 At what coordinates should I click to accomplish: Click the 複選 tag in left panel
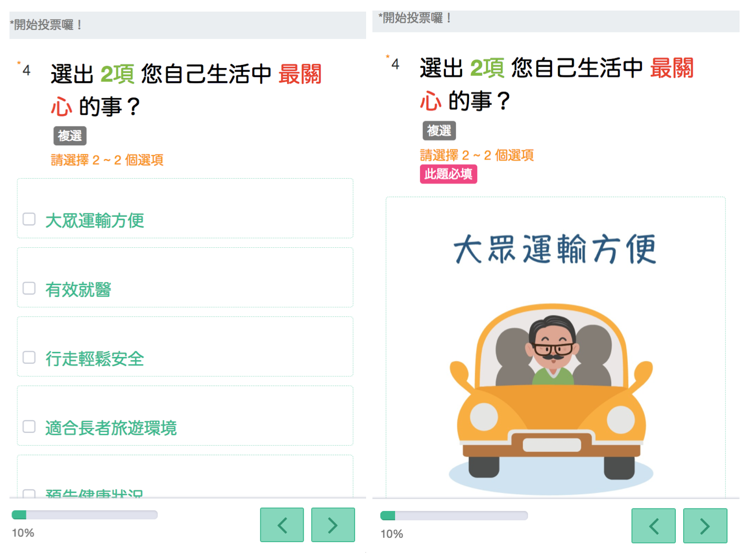(70, 136)
